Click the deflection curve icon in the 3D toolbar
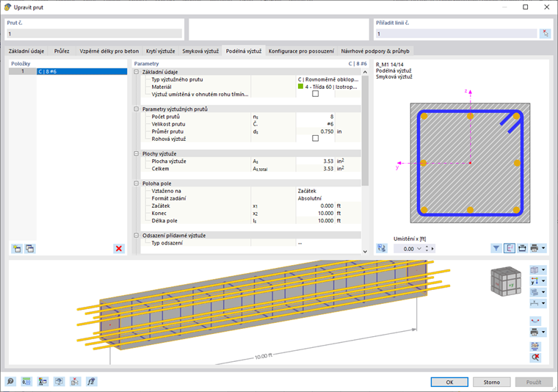This screenshot has width=558, height=392. tap(535, 321)
